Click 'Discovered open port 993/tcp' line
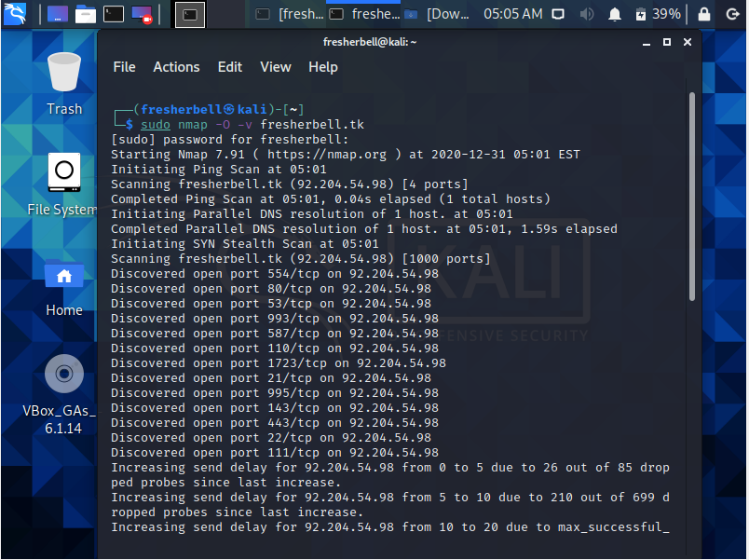749x560 pixels. [x=275, y=319]
